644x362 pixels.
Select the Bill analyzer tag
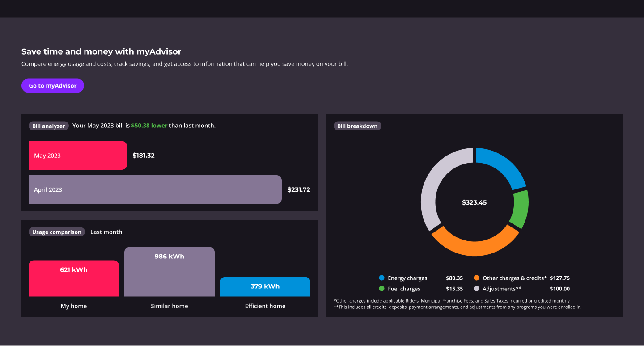click(49, 126)
